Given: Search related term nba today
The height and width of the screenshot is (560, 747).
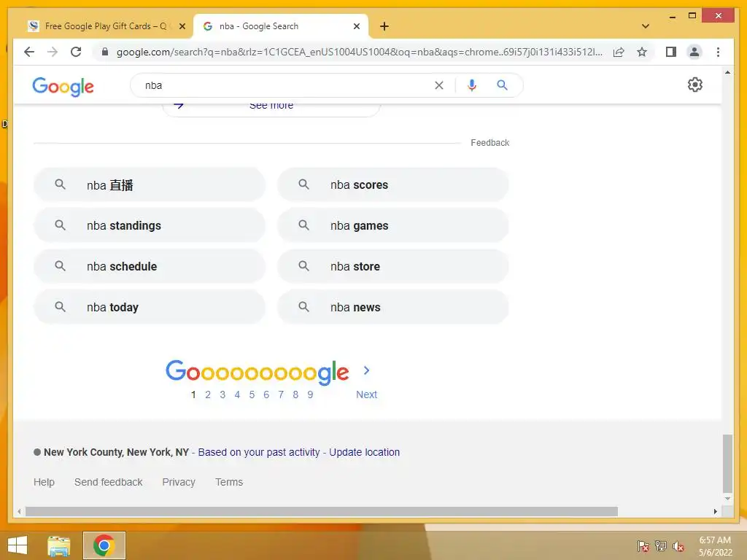Looking at the screenshot, I should click(x=149, y=308).
